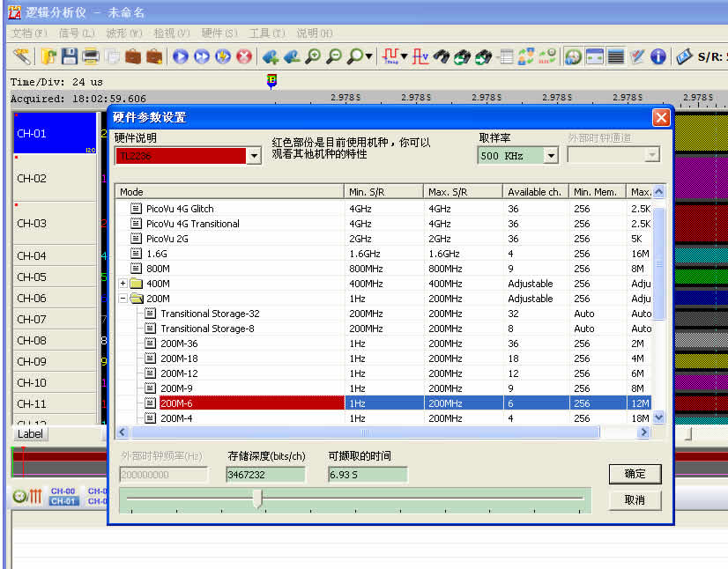Click the 可撷取的时间 field 6.93 S
This screenshot has height=569, width=728.
pos(368,475)
